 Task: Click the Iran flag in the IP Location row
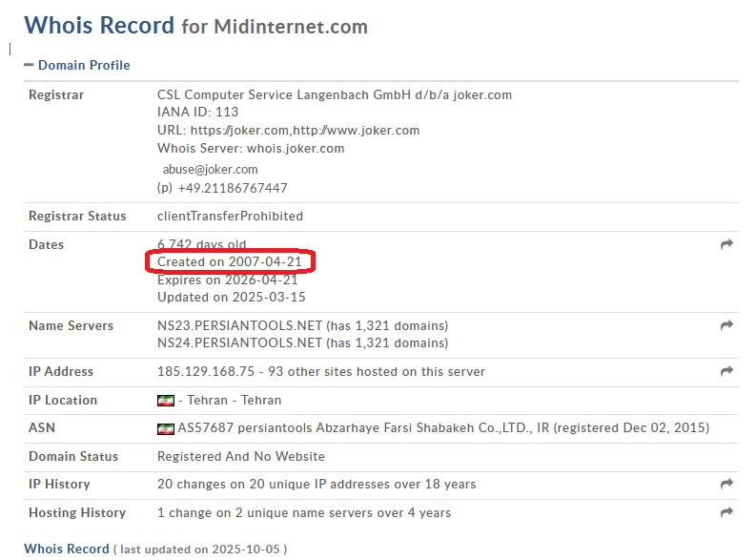point(165,401)
